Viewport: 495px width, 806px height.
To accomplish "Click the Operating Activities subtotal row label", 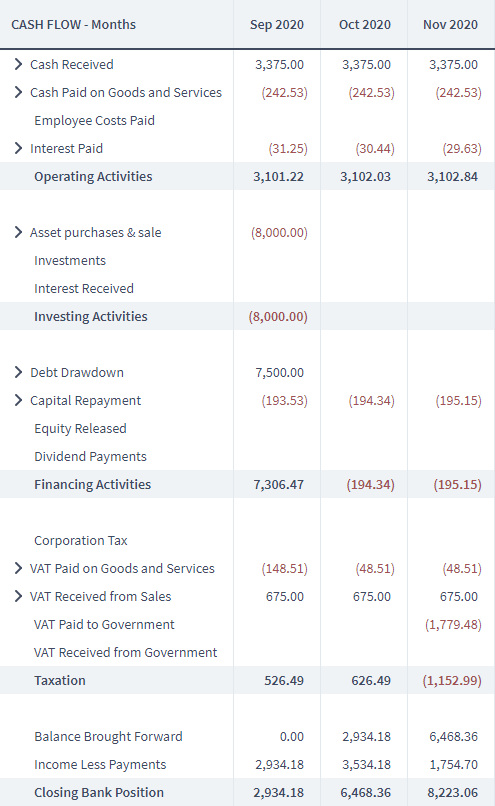I will click(93, 176).
